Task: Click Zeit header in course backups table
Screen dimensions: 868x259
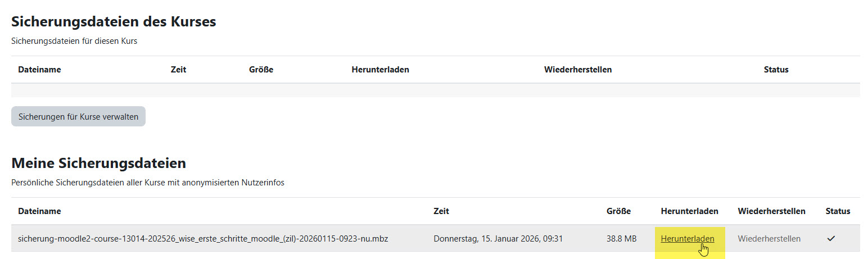Action: (178, 70)
